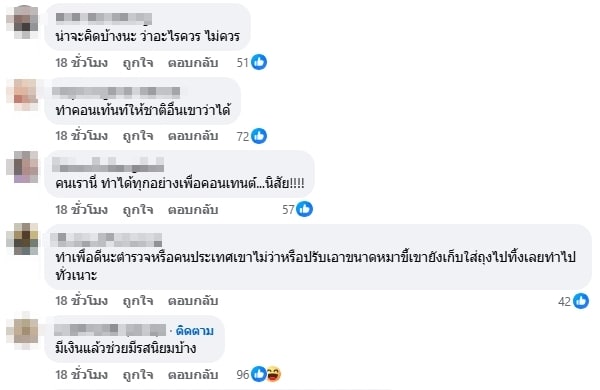
Task: Open the haha laughing reaction emoji
Action: 273,374
